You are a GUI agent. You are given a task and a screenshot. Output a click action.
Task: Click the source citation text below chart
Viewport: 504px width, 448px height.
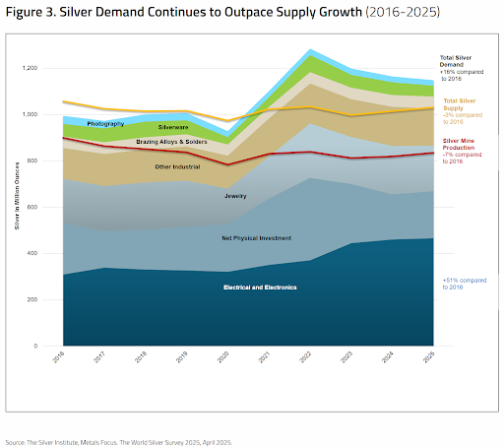click(119, 442)
